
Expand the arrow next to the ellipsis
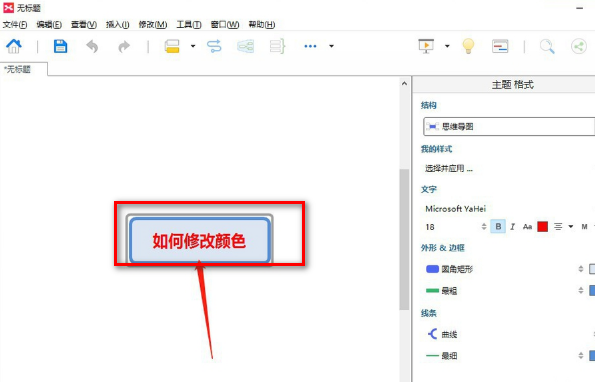pyautogui.click(x=331, y=46)
